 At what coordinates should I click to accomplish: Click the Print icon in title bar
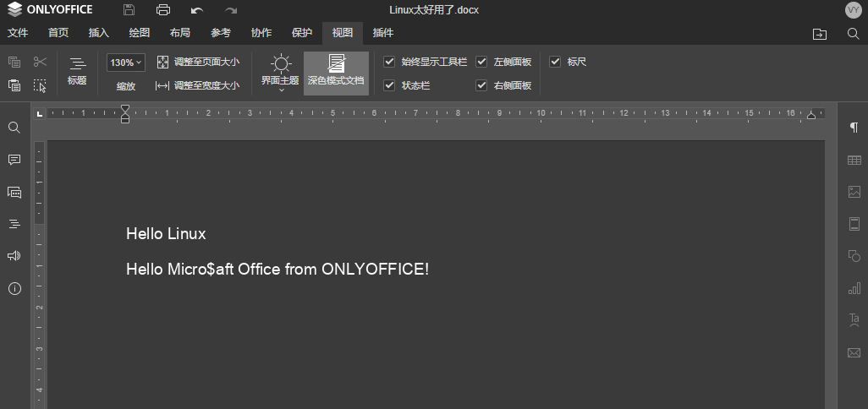coord(162,9)
